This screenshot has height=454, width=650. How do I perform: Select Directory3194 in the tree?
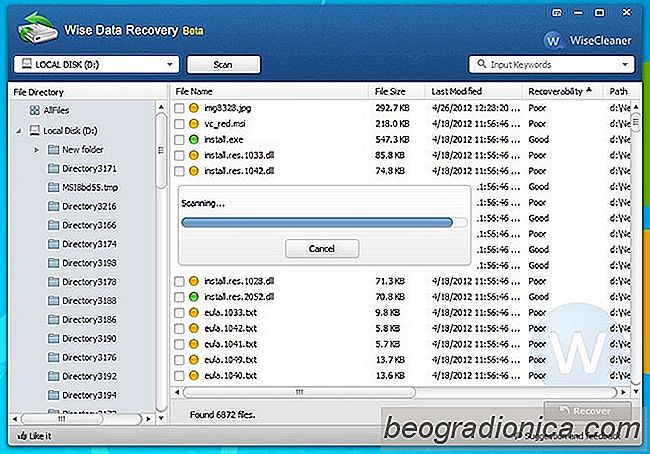click(x=89, y=395)
